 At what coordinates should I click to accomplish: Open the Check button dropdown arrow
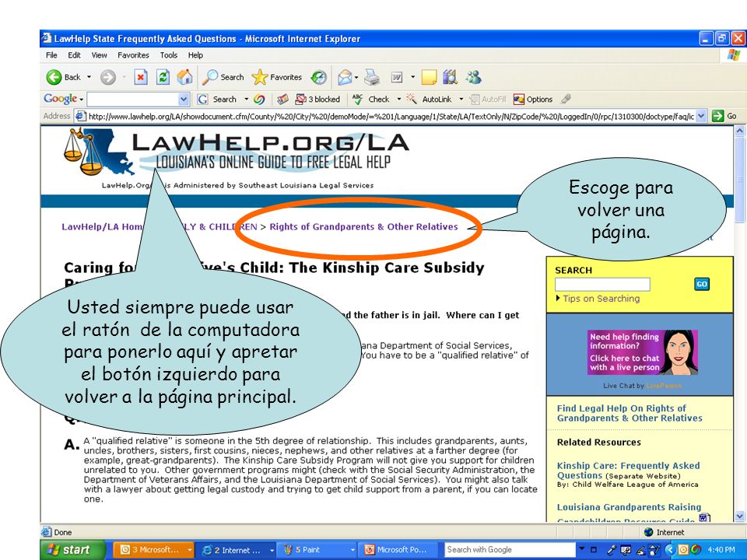tap(398, 99)
